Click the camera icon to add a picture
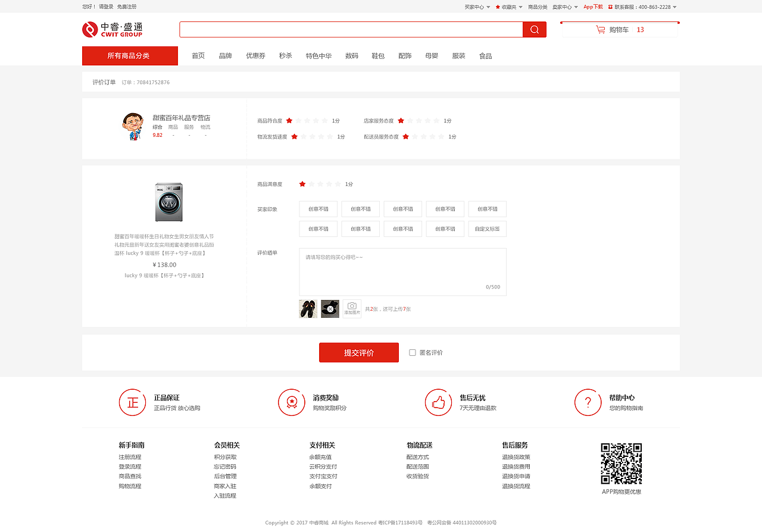 [351, 308]
